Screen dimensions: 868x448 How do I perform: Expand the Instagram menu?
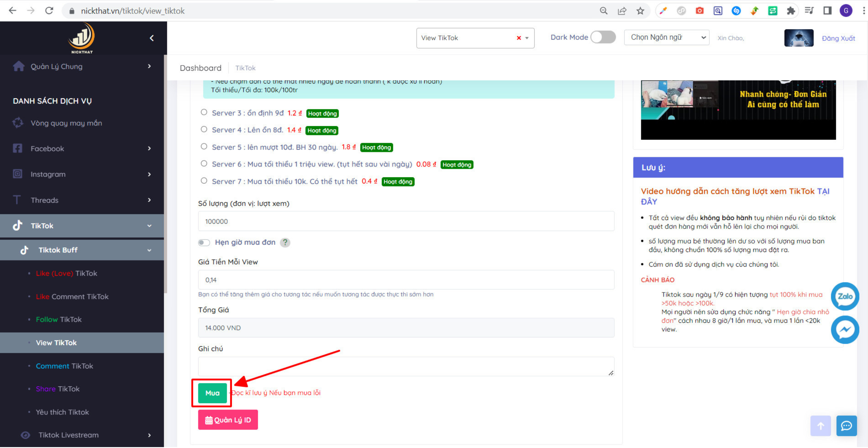pyautogui.click(x=82, y=174)
